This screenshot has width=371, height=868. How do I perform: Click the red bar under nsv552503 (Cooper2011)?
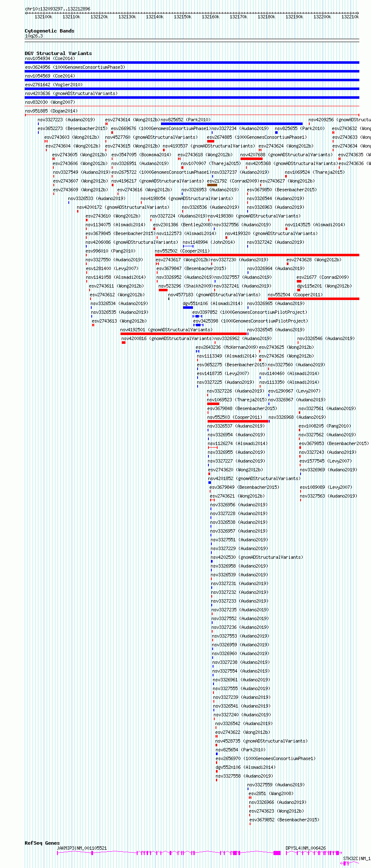[x=238, y=421]
